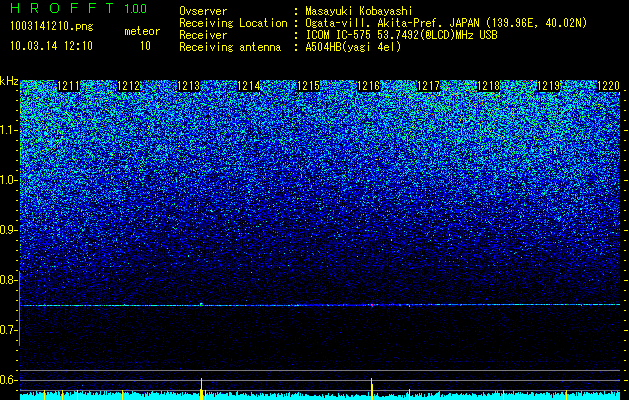Click the date stamp 10.03.14 12:10
This screenshot has width=629, height=400.
51,46
